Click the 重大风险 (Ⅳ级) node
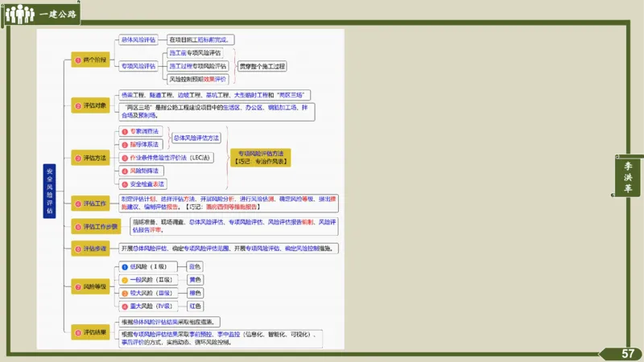644x362 pixels. [x=148, y=306]
